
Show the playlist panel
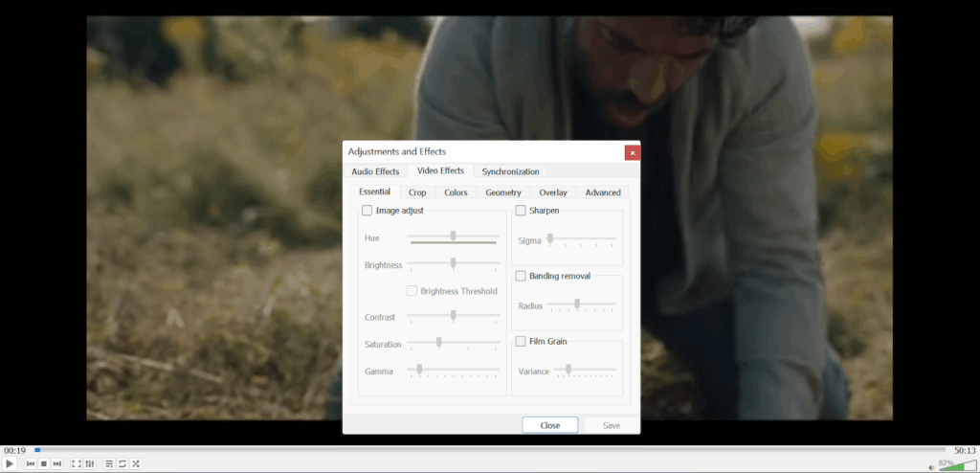pyautogui.click(x=109, y=463)
